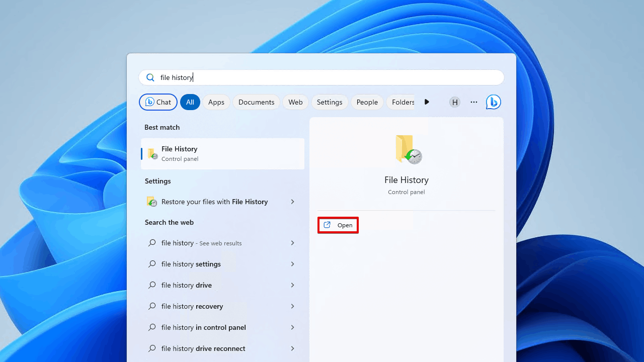Switch to the Documents filter tab
Image resolution: width=644 pixels, height=362 pixels.
[x=256, y=102]
